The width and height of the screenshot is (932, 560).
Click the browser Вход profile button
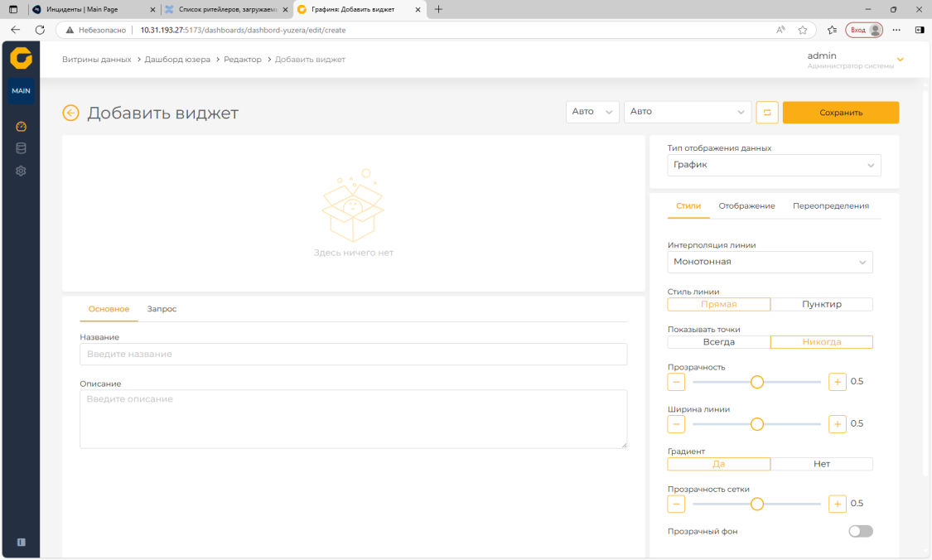coord(864,30)
